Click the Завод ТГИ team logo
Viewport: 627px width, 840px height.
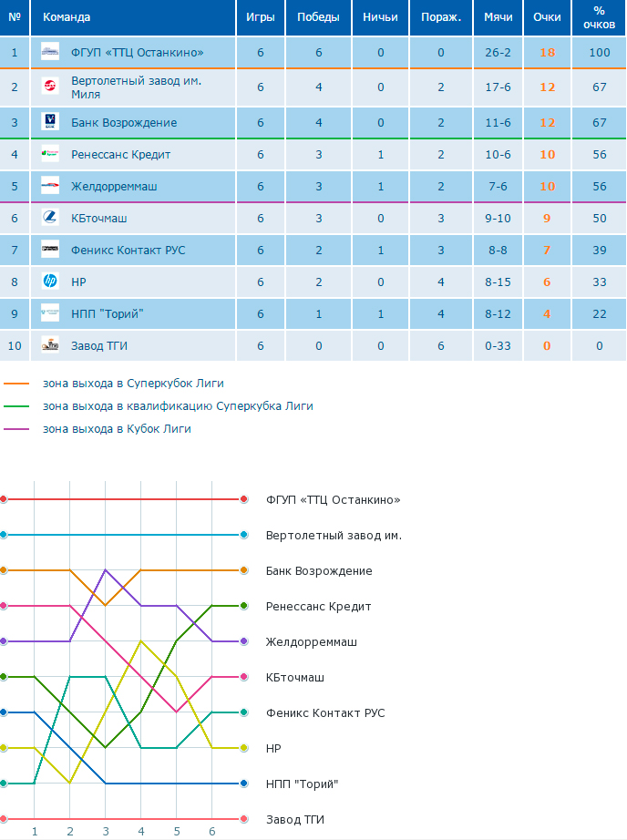coord(50,344)
